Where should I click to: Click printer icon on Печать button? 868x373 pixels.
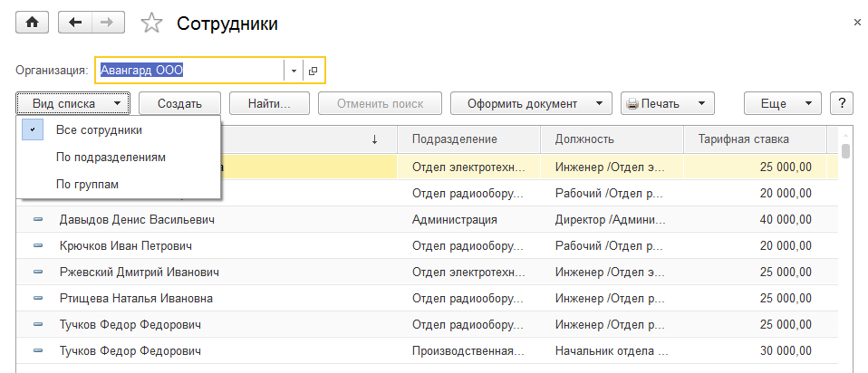[632, 104]
